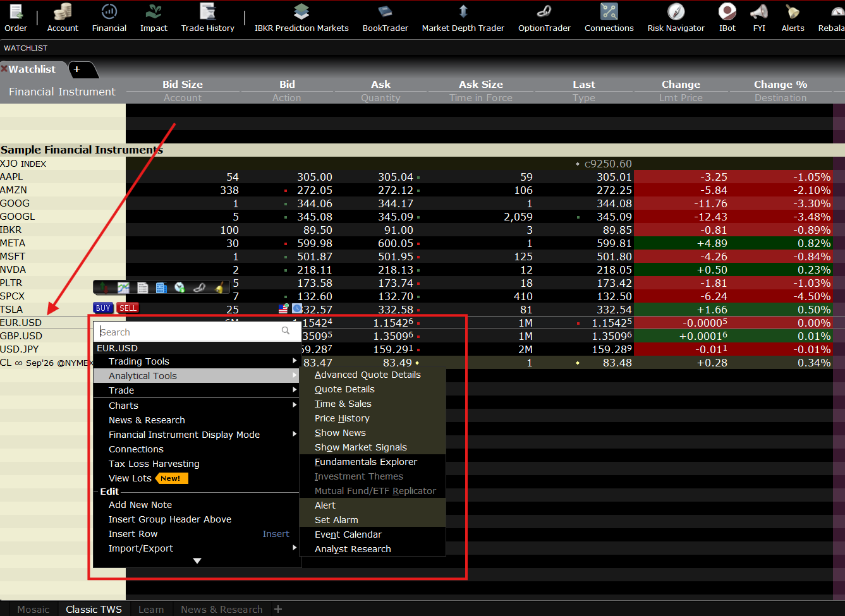The width and height of the screenshot is (845, 616).
Task: Show more menu items via down arrow
Action: tap(197, 561)
